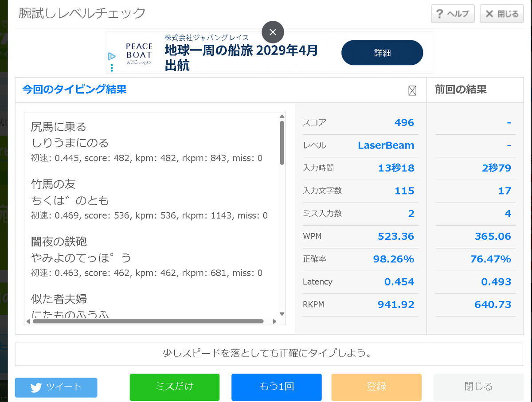Click the green ミスだけ button

point(175,387)
